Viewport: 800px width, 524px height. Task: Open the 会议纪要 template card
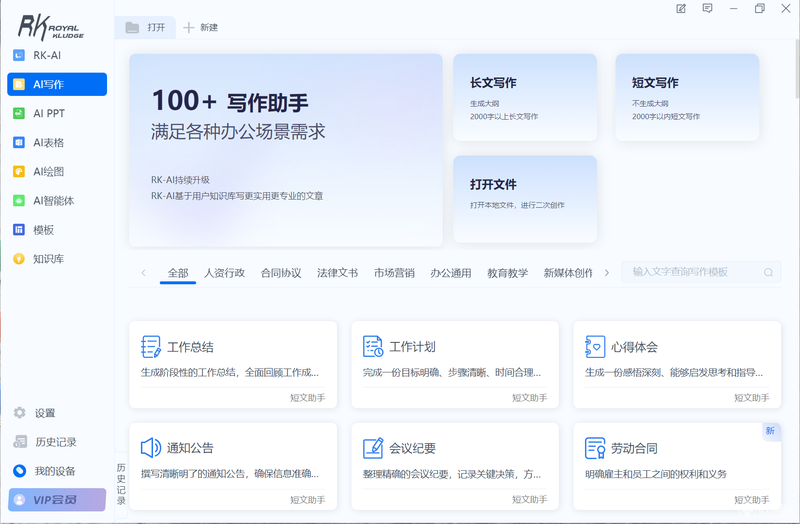pos(455,466)
